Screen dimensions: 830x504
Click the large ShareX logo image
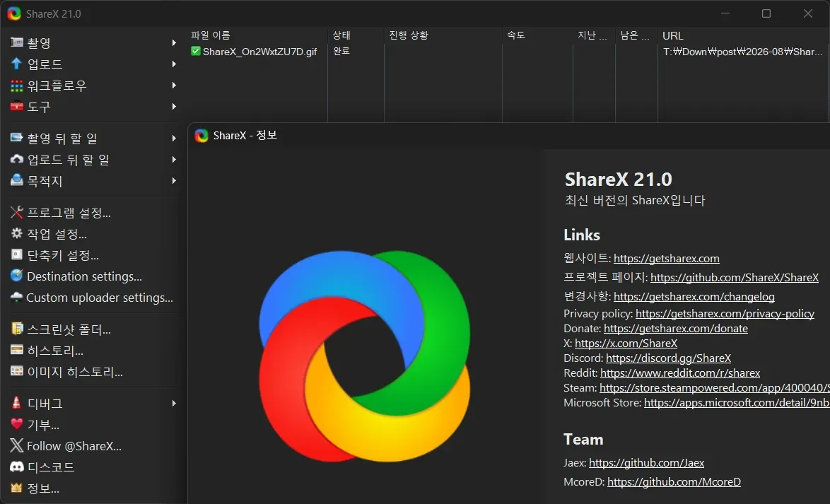coord(364,356)
